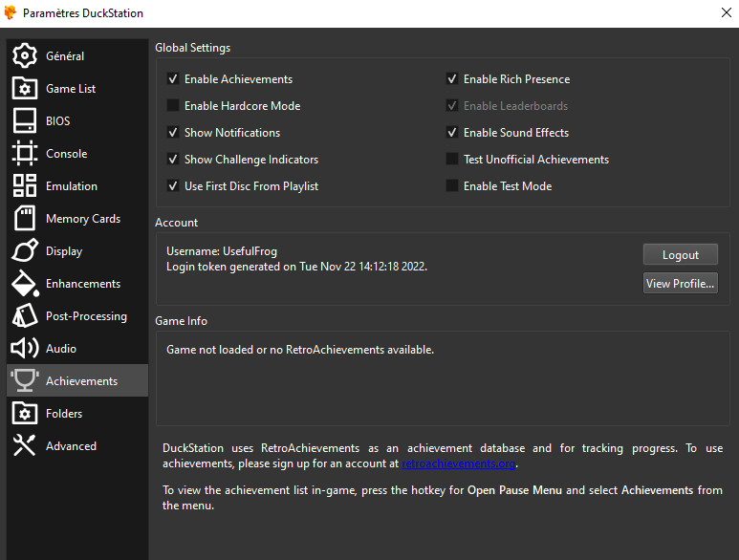The width and height of the screenshot is (739, 560).
Task: Select the Folders category label
Action: tap(64, 414)
